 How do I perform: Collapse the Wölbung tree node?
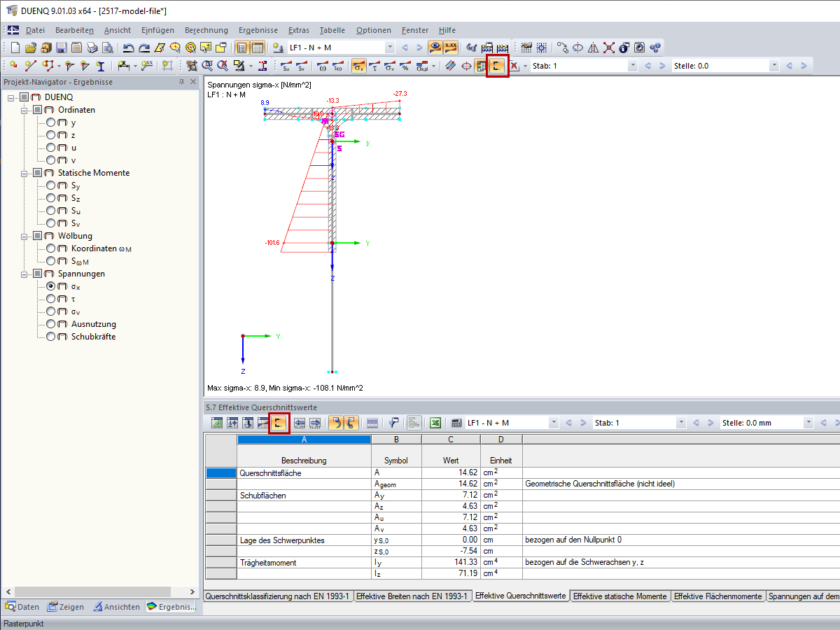click(x=24, y=236)
